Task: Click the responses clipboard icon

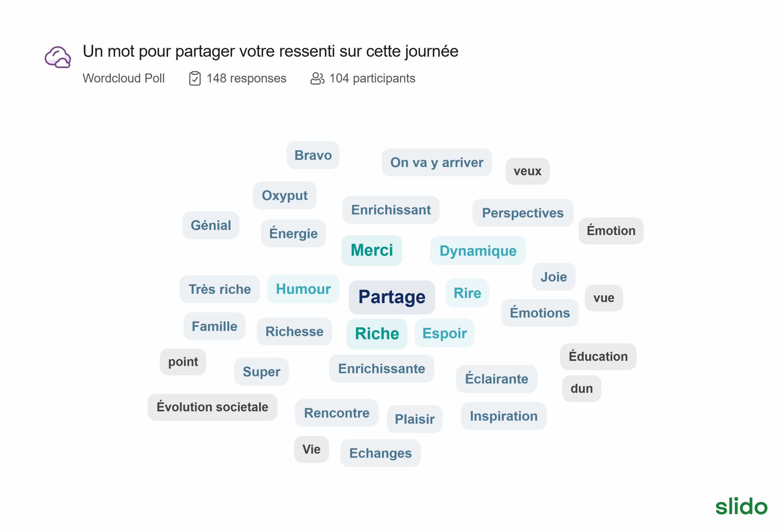Action: 195,79
